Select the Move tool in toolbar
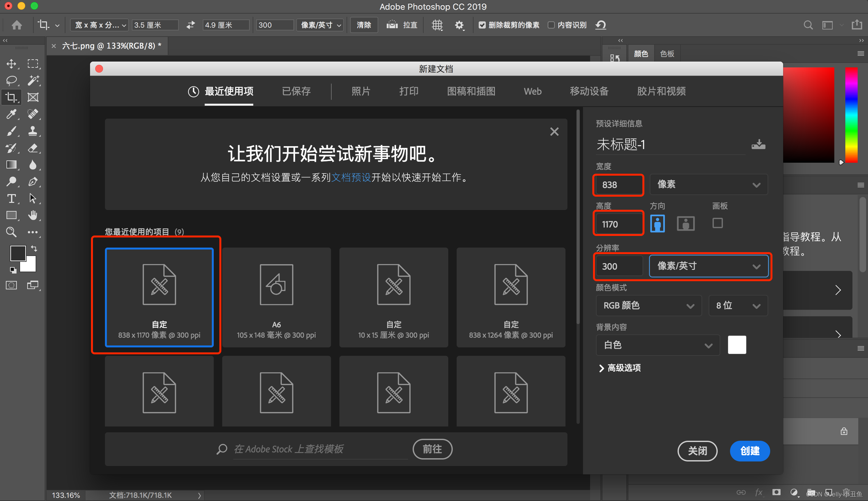 pos(11,64)
